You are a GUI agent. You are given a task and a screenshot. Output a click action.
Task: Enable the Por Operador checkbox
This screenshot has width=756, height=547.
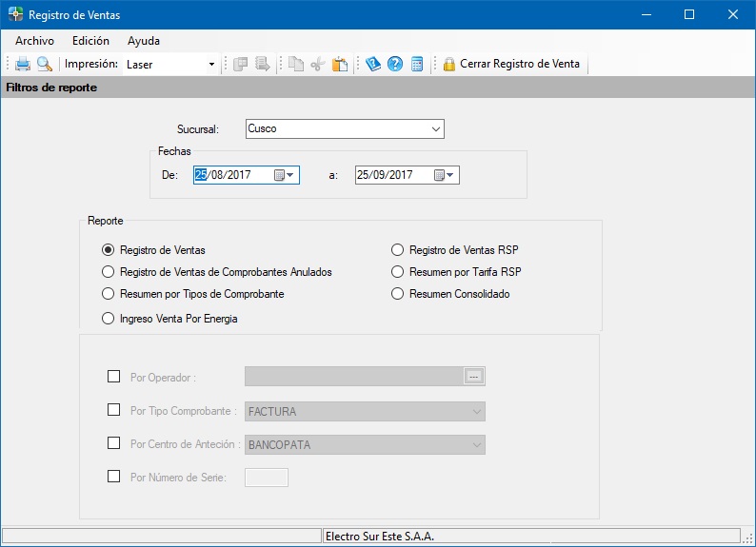[114, 377]
